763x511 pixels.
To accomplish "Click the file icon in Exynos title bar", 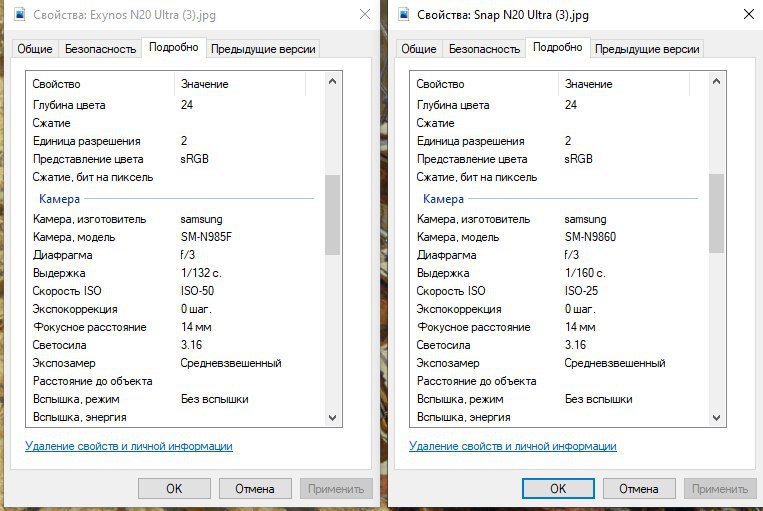I will (20, 15).
